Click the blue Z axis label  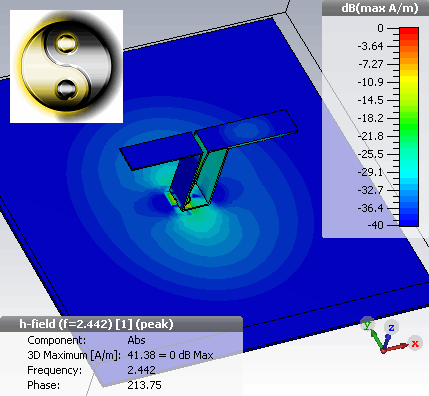coord(392,328)
